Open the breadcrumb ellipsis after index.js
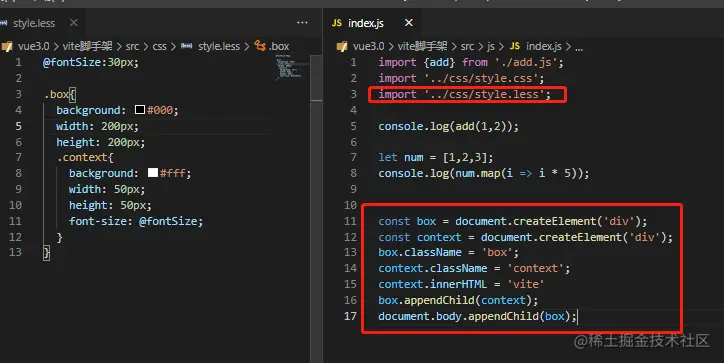The height and width of the screenshot is (363, 724). (x=579, y=47)
